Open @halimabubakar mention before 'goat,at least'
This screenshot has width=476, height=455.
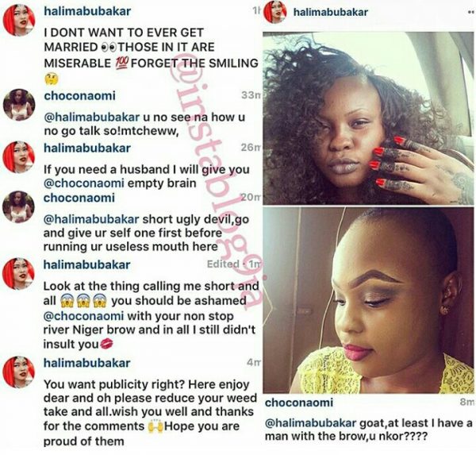310,422
